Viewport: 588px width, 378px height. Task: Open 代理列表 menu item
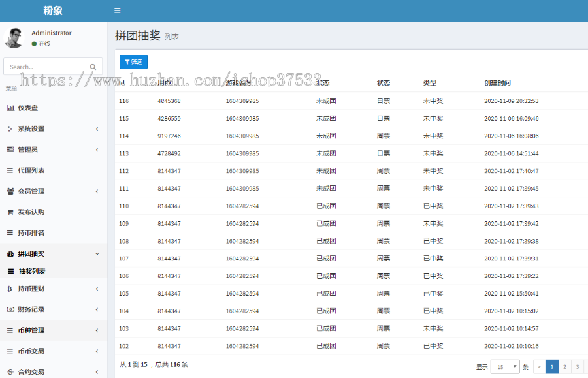coord(54,170)
